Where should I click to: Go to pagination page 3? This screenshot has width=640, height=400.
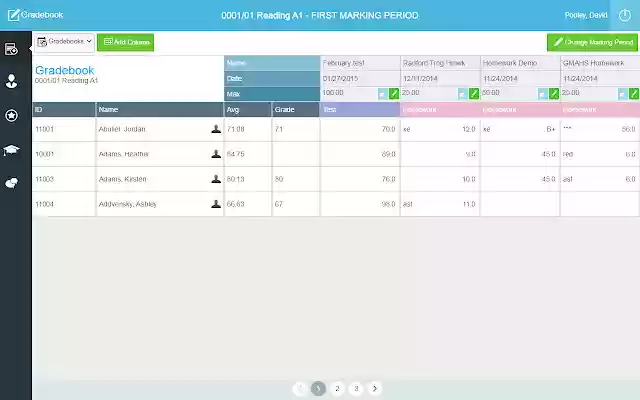tap(356, 388)
